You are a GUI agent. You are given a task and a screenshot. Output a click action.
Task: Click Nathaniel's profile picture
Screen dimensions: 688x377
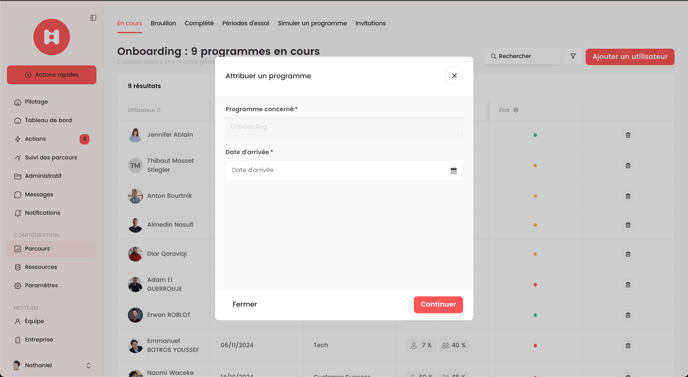(x=17, y=366)
